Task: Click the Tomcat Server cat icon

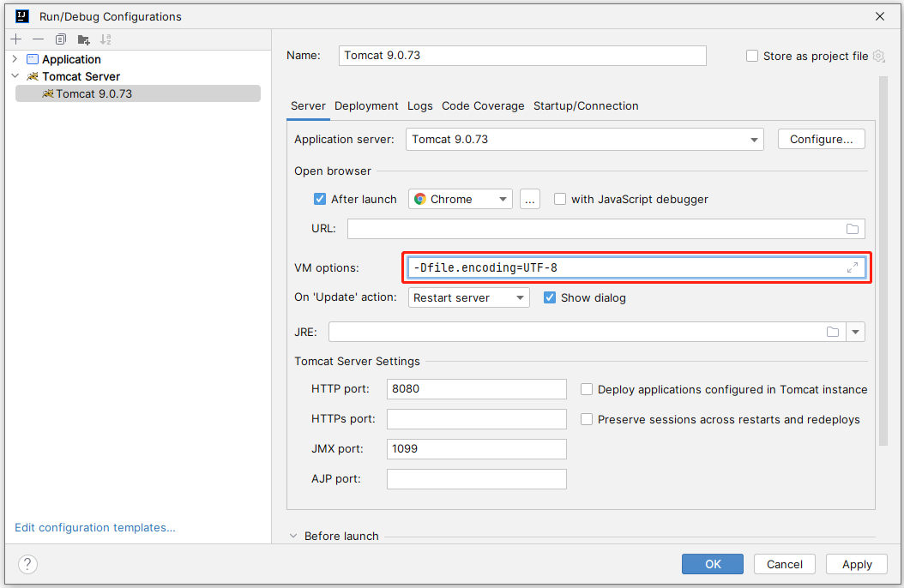Action: [33, 76]
